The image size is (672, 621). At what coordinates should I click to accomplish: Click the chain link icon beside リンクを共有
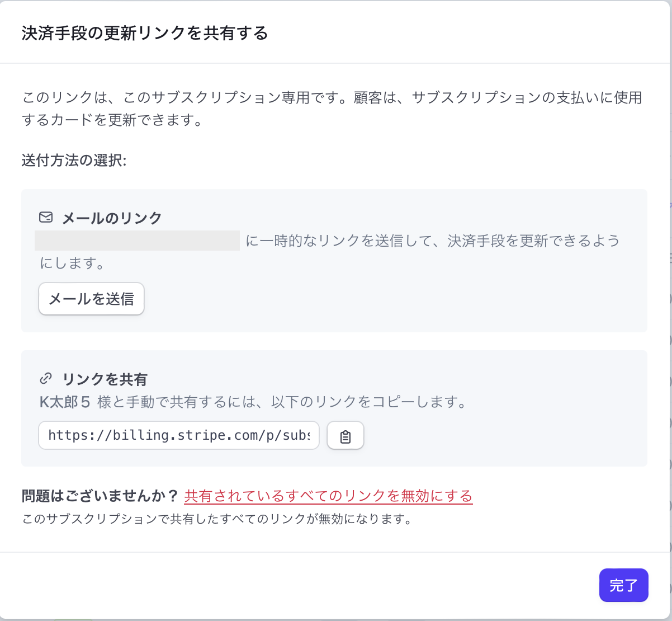pos(46,379)
